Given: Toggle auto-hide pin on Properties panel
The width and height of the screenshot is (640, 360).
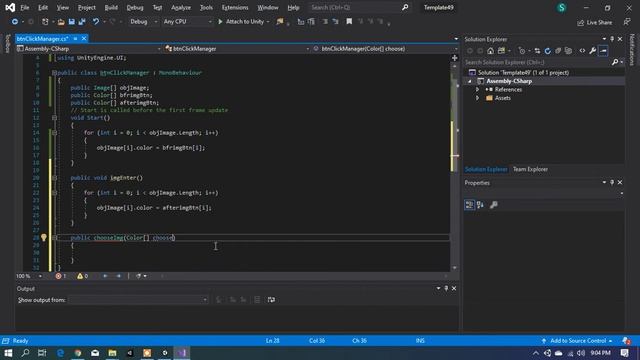Looking at the screenshot, I should coord(612,182).
